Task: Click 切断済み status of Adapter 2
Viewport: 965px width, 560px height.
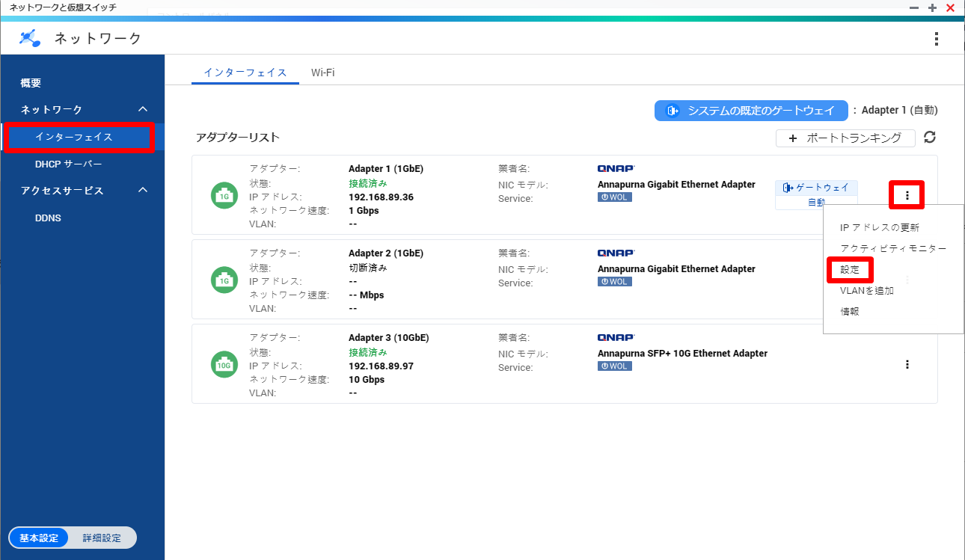Action: pyautogui.click(x=368, y=268)
